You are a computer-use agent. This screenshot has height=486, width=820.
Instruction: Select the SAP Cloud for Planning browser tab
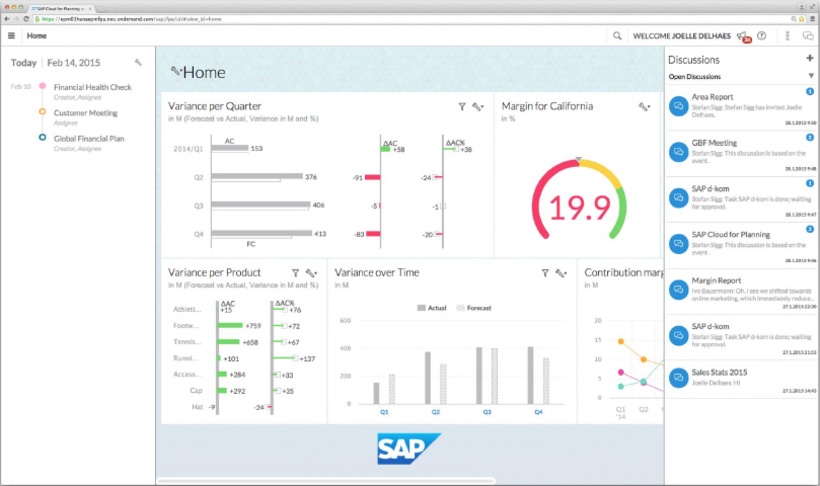click(62, 8)
